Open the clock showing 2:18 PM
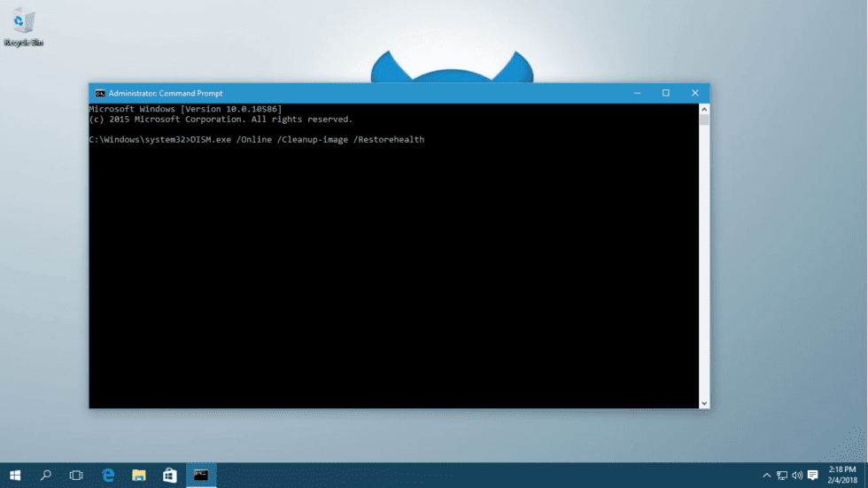This screenshot has width=868, height=488. (x=841, y=475)
